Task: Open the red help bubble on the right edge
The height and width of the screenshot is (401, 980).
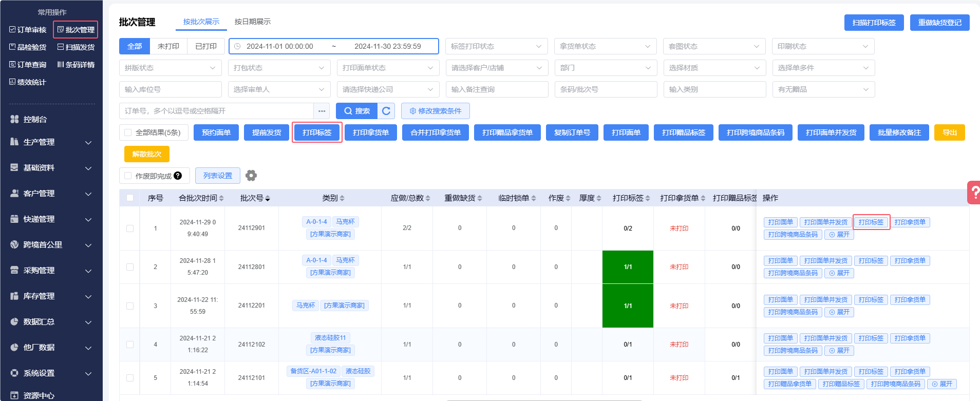Action: 974,193
